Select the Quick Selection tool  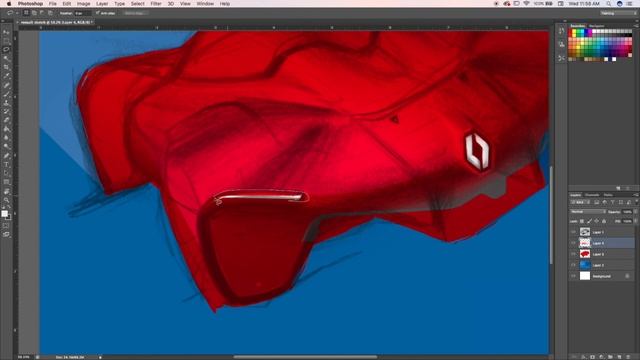(x=6, y=58)
